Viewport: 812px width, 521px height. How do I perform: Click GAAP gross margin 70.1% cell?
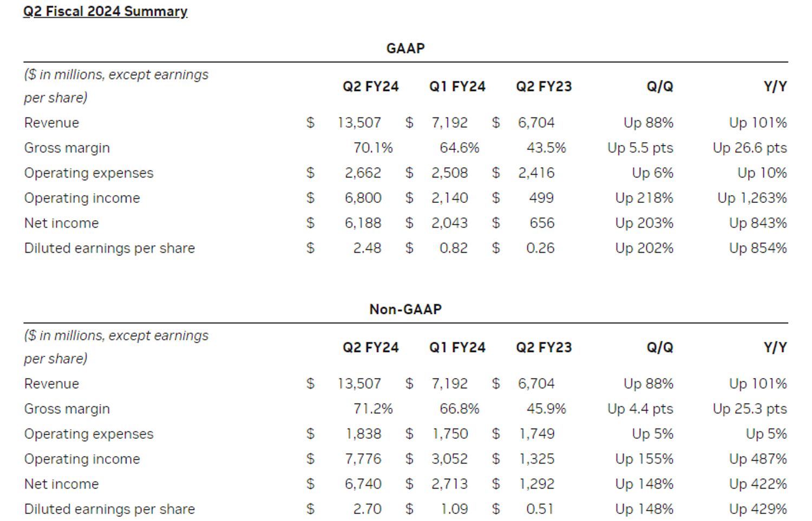pyautogui.click(x=373, y=148)
